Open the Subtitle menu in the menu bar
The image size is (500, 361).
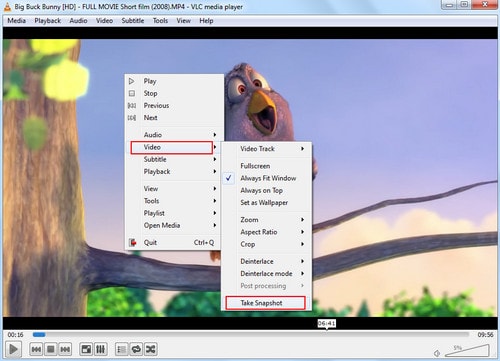(x=133, y=21)
